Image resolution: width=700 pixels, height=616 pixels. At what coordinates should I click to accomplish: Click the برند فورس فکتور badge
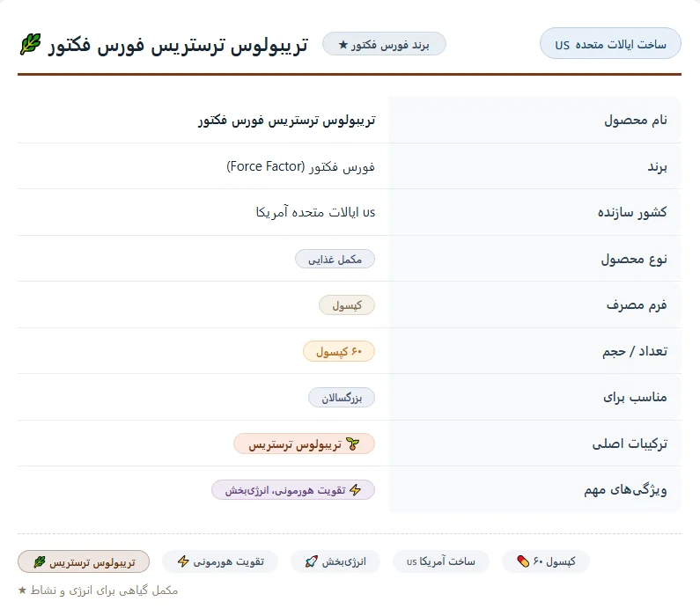coord(384,44)
